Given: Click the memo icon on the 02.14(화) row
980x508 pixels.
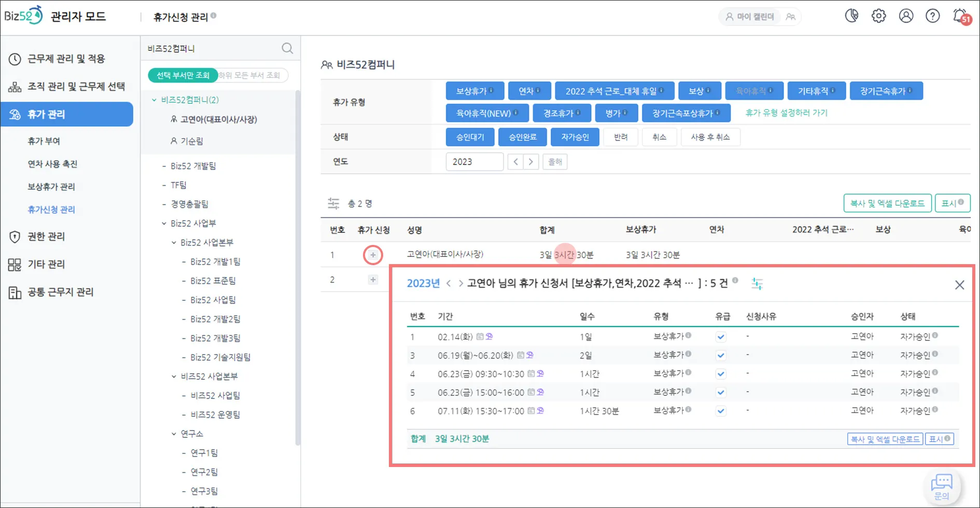Looking at the screenshot, I should click(x=480, y=337).
